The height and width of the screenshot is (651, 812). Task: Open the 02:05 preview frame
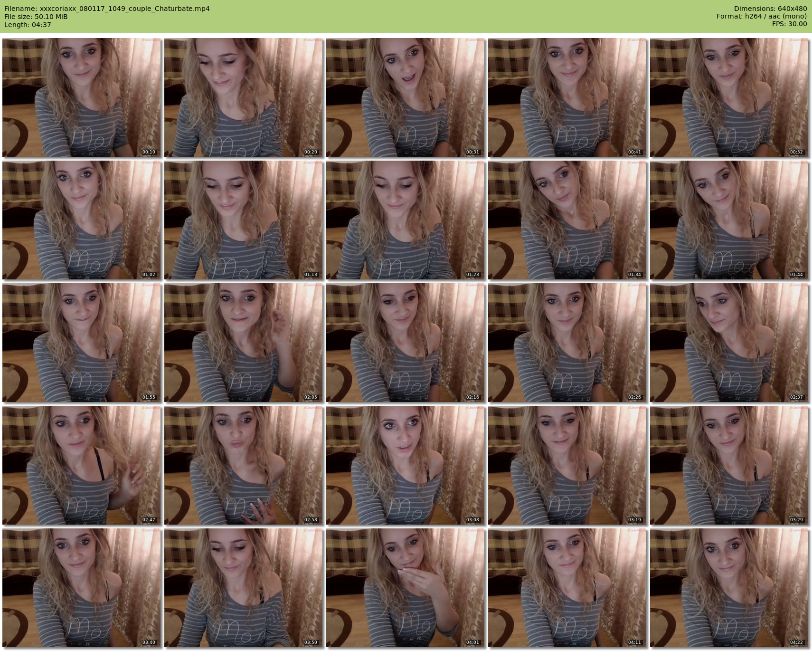click(244, 343)
